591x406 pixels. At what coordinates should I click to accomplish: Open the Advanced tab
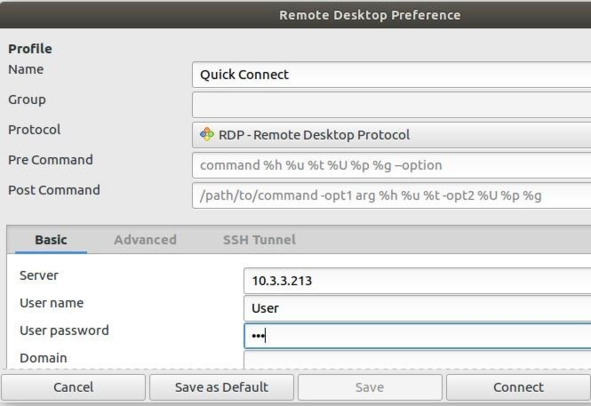tap(145, 240)
